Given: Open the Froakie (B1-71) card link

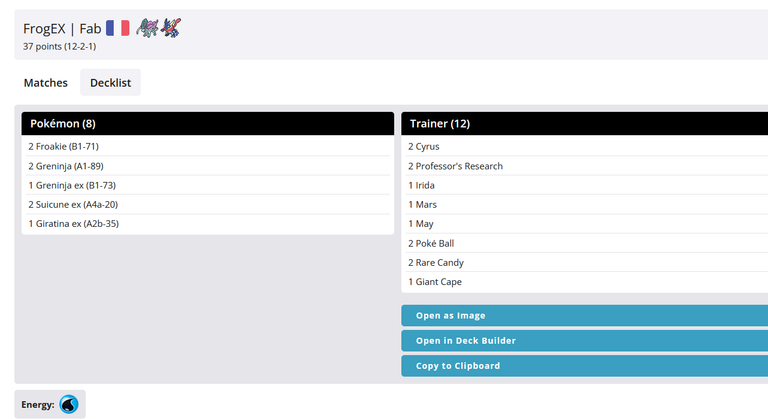Looking at the screenshot, I should (x=63, y=147).
